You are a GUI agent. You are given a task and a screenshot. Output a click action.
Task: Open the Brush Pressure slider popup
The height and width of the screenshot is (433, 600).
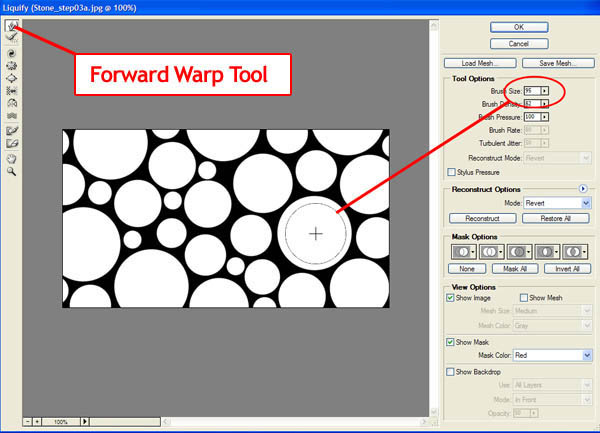(544, 116)
